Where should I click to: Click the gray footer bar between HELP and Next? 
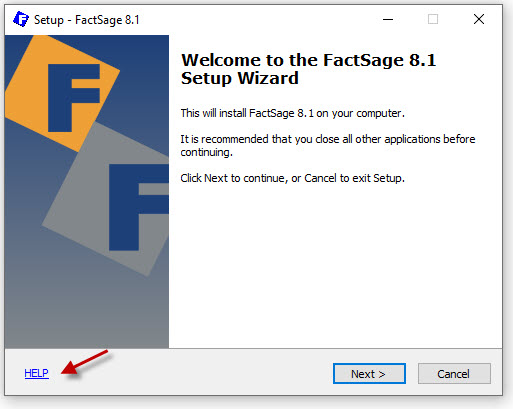pyautogui.click(x=190, y=373)
